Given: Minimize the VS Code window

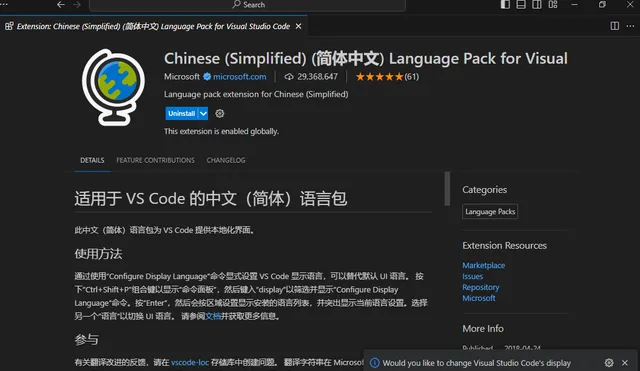Looking at the screenshot, I should click(574, 4).
